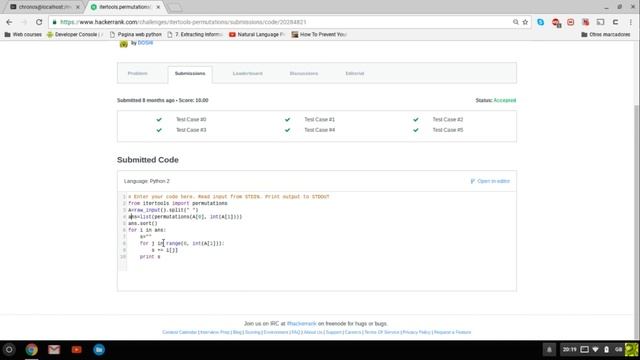Click the C-shaped extension icon
Viewport: 640px width, 360px height.
(x=615, y=22)
